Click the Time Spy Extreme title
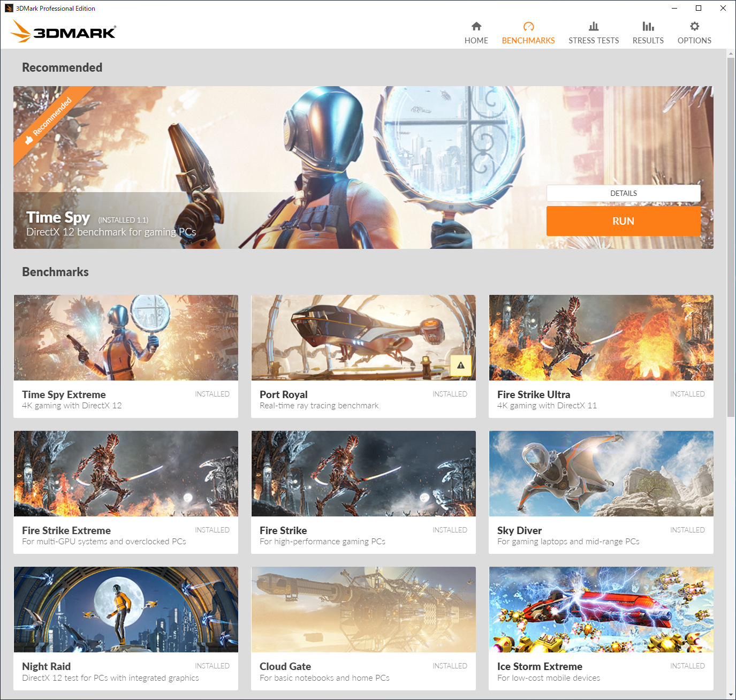Viewport: 736px width, 700px height. [64, 394]
